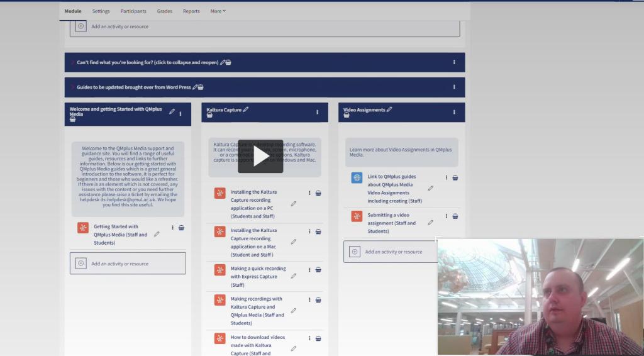Click the Welcome to QMplus Media description text
The image size is (644, 356).
128,177
